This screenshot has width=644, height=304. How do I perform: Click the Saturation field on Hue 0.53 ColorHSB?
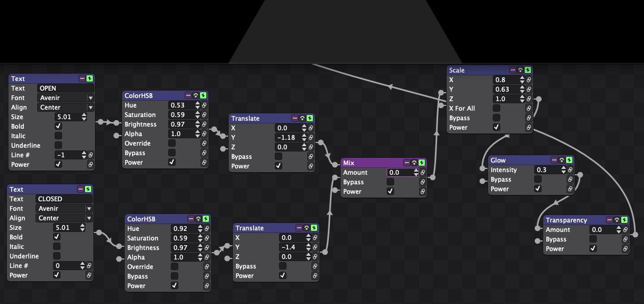coord(180,115)
